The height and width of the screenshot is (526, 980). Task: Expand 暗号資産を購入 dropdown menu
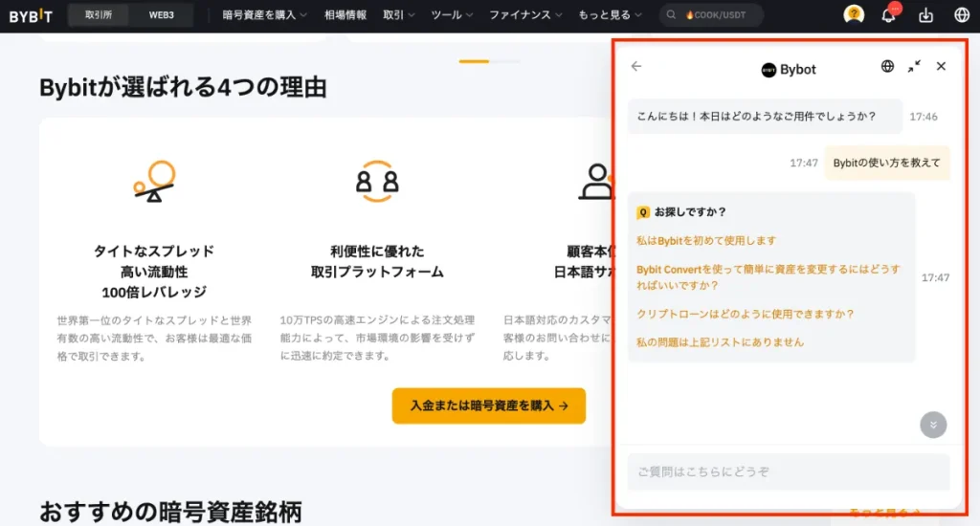point(264,15)
